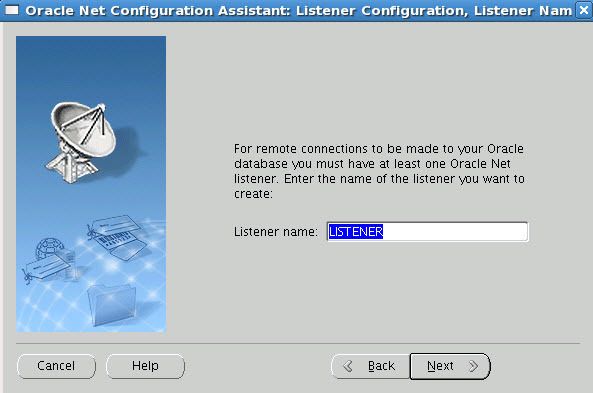Click the 'Listener name:' label

click(x=276, y=231)
